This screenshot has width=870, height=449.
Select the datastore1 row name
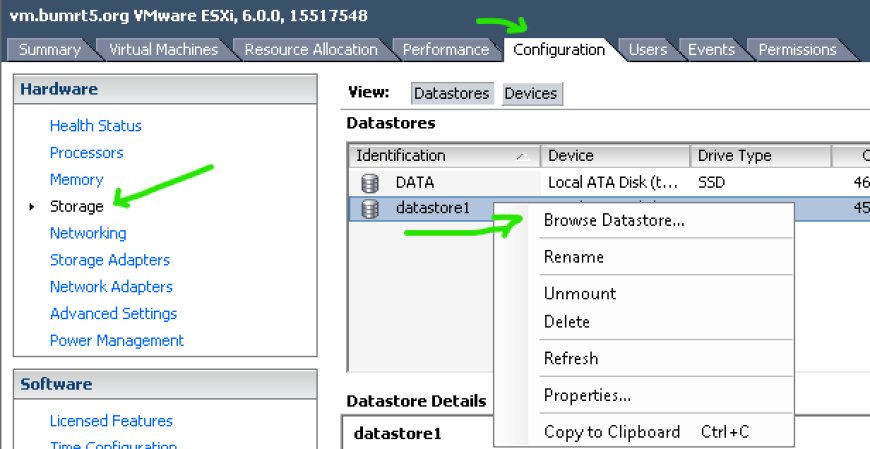(x=433, y=208)
